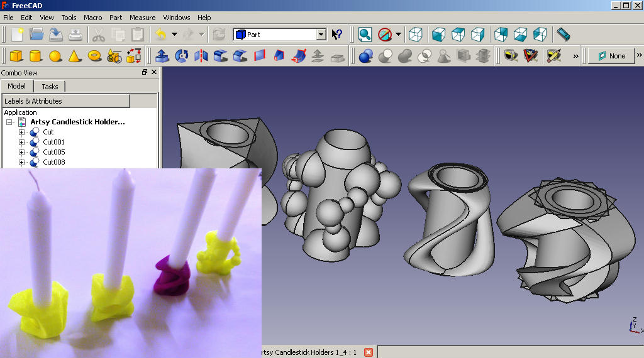644x358 pixels.
Task: Click the None button in toolbar
Action: pyautogui.click(x=611, y=56)
